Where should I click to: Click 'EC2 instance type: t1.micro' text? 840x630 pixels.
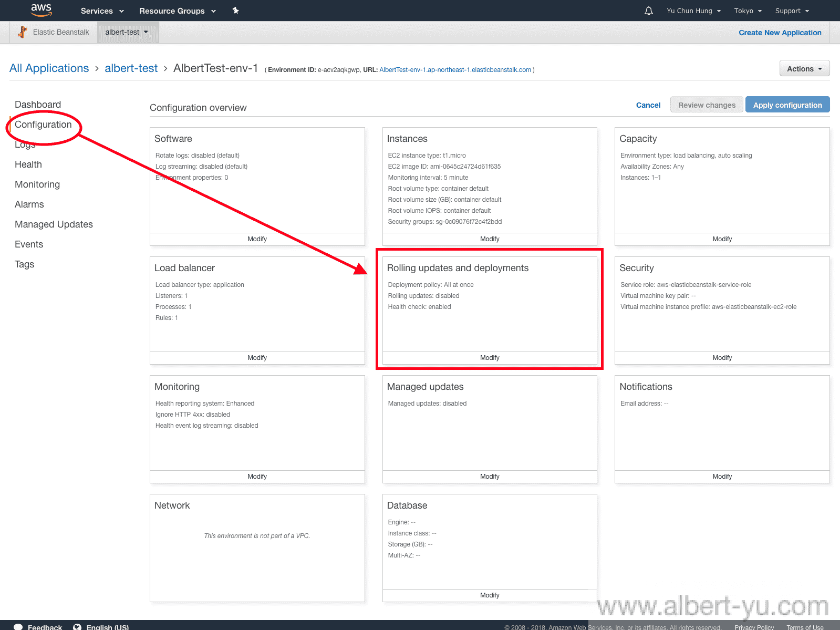click(x=427, y=156)
